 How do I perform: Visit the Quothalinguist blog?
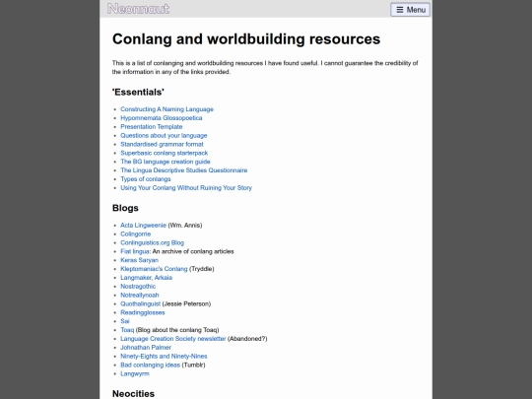141,303
